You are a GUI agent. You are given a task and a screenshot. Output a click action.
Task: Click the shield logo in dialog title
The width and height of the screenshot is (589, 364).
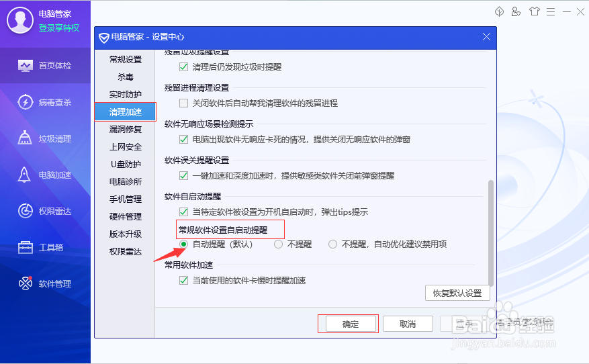[x=103, y=38]
